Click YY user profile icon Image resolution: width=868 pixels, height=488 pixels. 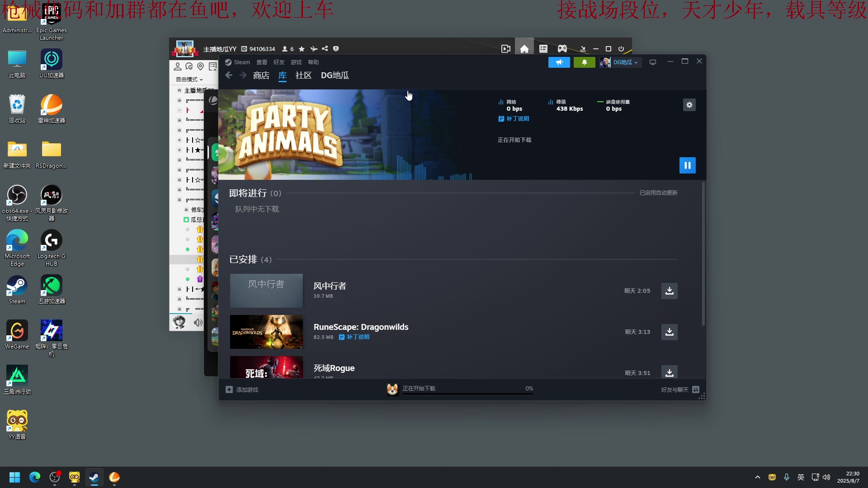[x=178, y=66]
